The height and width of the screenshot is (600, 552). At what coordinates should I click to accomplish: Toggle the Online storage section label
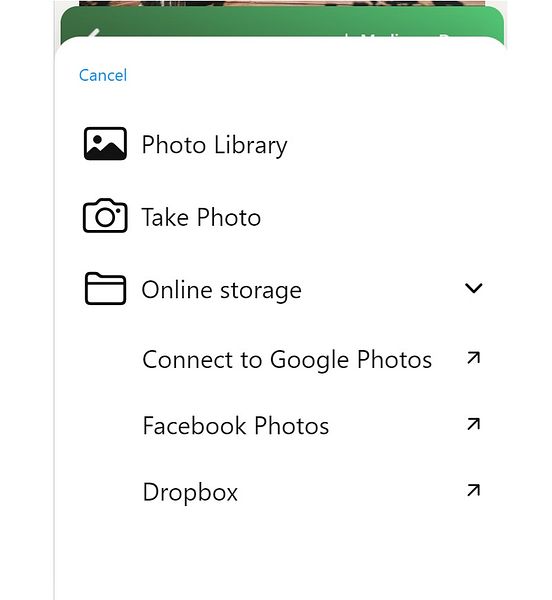[x=221, y=290]
